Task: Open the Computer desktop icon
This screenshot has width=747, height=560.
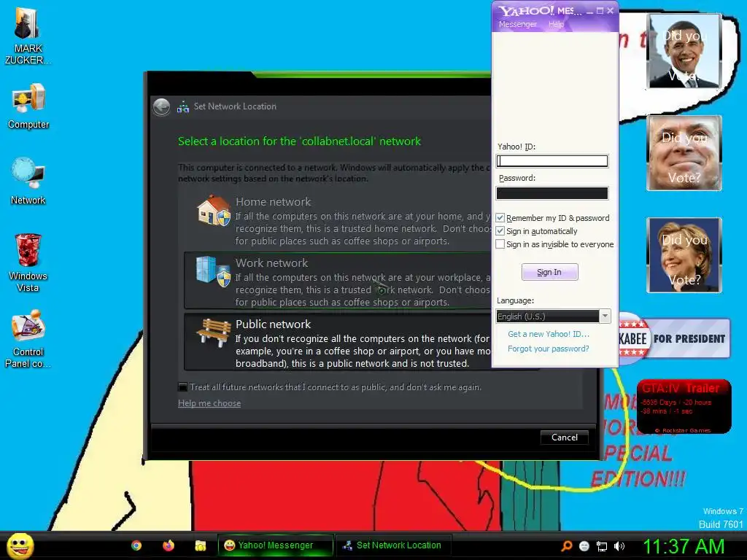Action: coord(28,106)
